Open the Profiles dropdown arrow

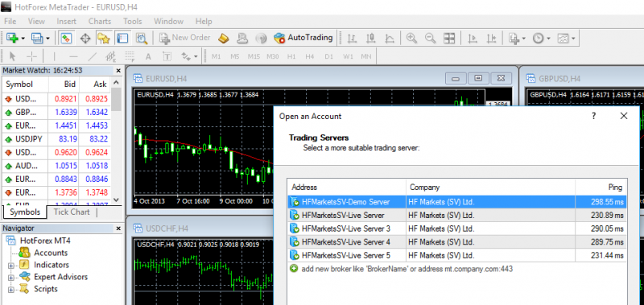(48, 39)
